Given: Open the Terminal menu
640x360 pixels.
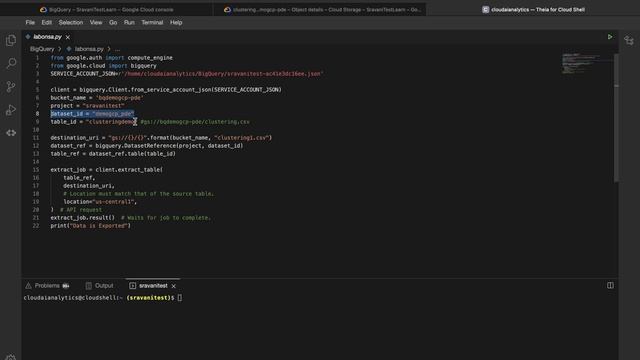Looking at the screenshot, I should [152, 22].
